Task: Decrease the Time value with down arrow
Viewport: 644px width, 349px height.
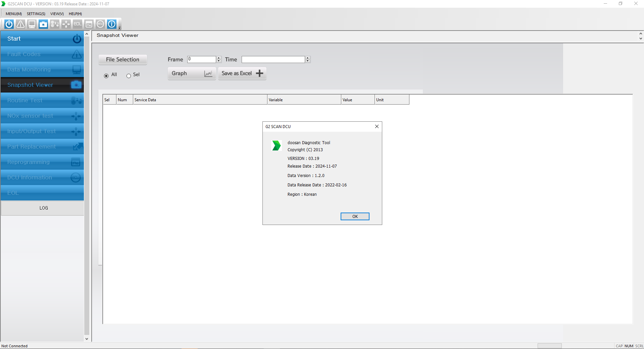Action: coord(308,61)
